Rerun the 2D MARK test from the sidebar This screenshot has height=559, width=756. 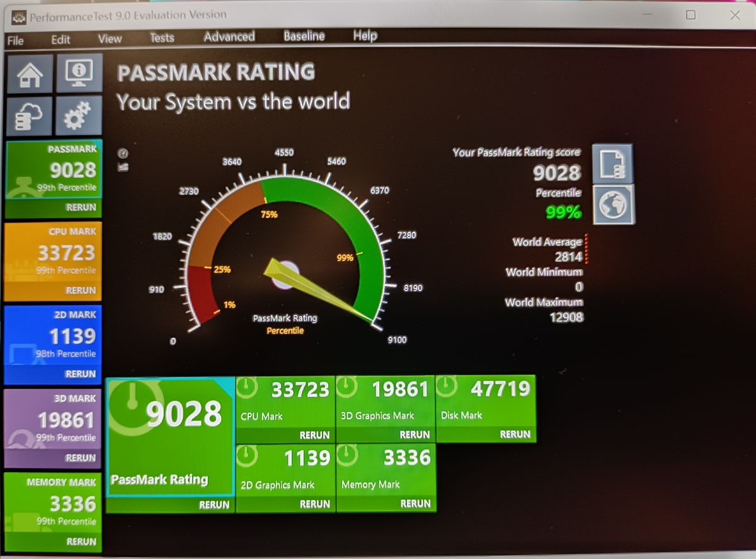coord(81,374)
